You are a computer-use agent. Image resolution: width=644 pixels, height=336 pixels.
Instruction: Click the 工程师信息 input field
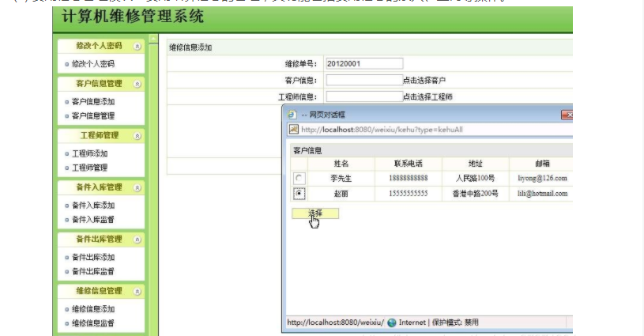pyautogui.click(x=364, y=96)
